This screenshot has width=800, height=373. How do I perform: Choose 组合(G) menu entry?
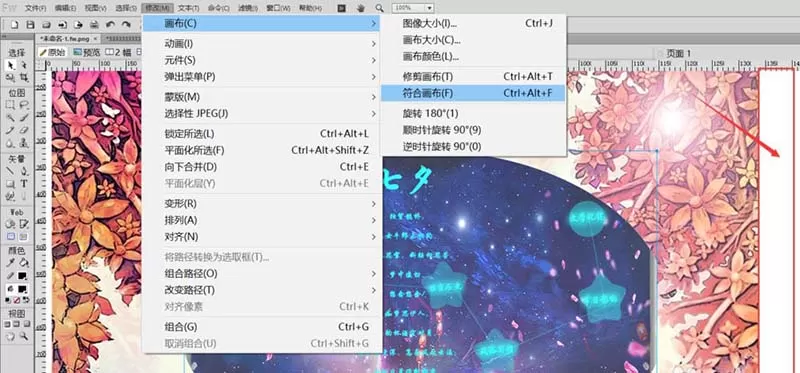click(x=262, y=327)
